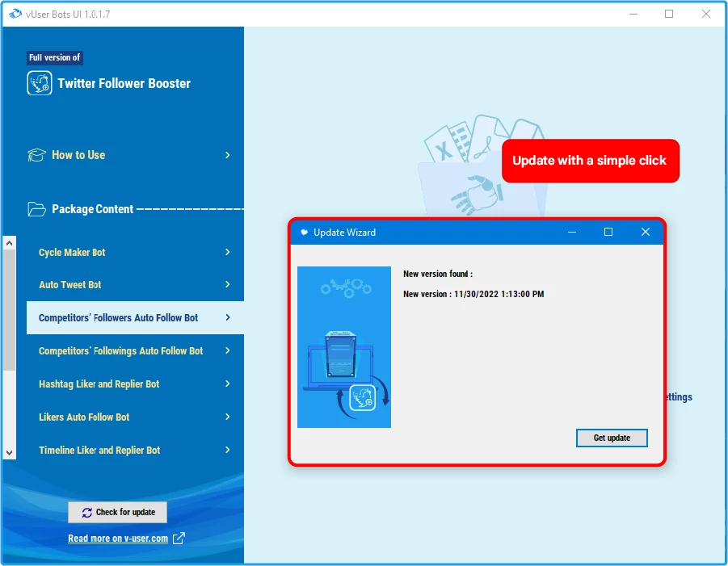The image size is (728, 566).
Task: Click the Full version of label
Action: click(x=55, y=57)
